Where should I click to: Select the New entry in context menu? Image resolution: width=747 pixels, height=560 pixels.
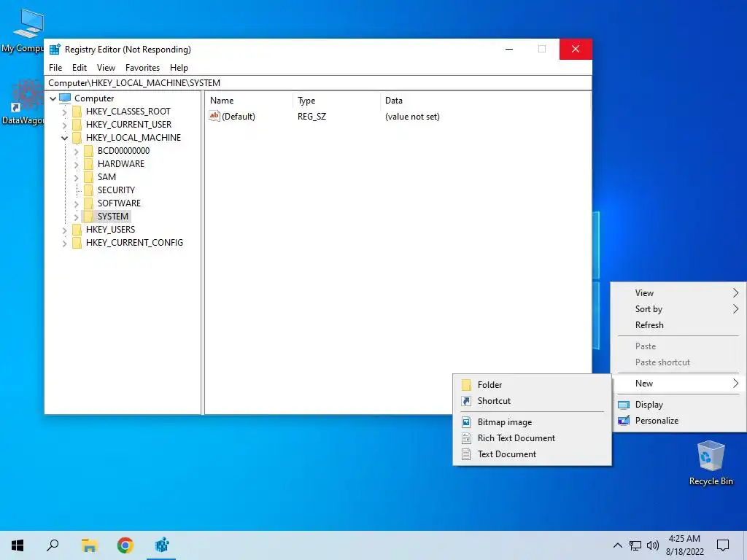point(679,384)
